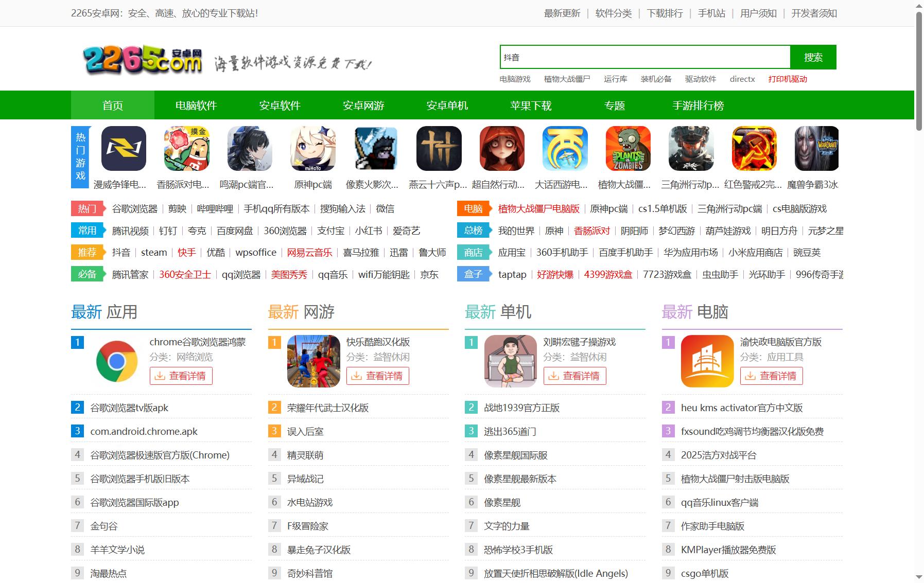Open the 用户须知 top link
The height and width of the screenshot is (583, 924).
coord(758,13)
